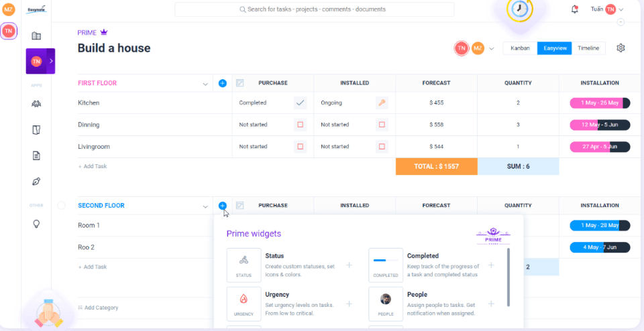This screenshot has width=644, height=331.
Task: Open the buildings icon in sidebar
Action: (x=36, y=36)
